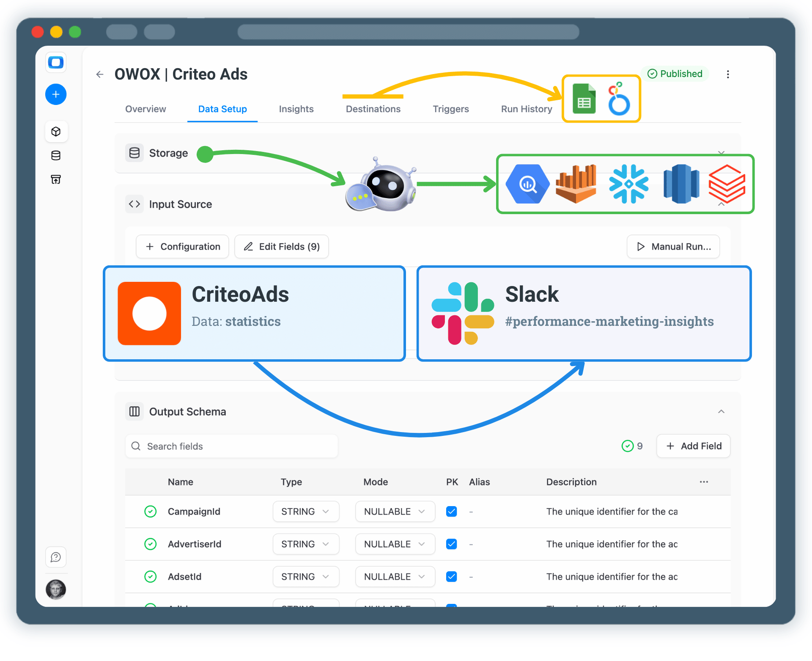The height and width of the screenshot is (661, 812).
Task: Select the Google BigQuery storage icon
Action: point(527,184)
